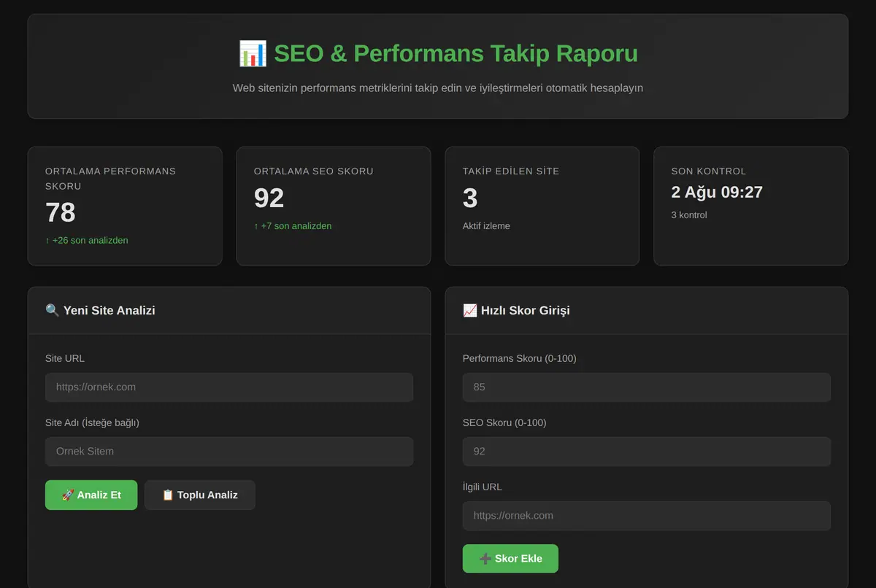
Task: Click the average SEO score value 92
Action: [x=269, y=198]
